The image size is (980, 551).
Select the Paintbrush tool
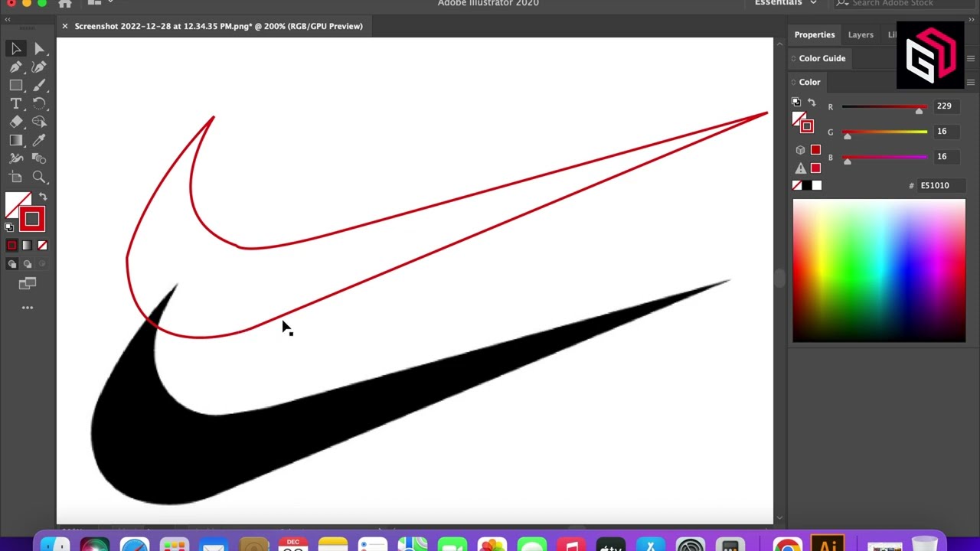pyautogui.click(x=39, y=86)
